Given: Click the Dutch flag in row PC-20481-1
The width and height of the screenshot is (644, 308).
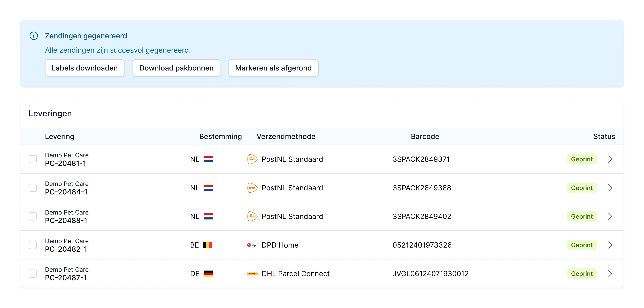Looking at the screenshot, I should [208, 159].
